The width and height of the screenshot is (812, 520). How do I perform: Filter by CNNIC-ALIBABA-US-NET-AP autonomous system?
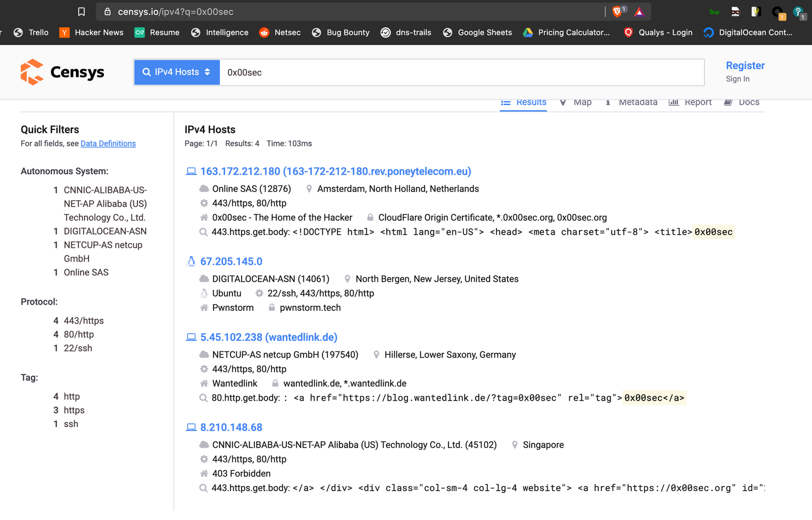tap(105, 204)
